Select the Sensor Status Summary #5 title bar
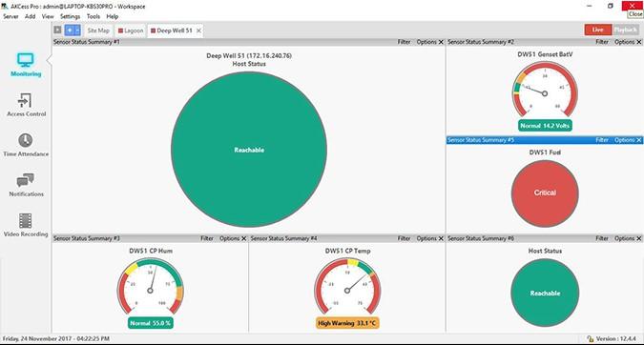Screen dimensions: 644x345 point(545,140)
